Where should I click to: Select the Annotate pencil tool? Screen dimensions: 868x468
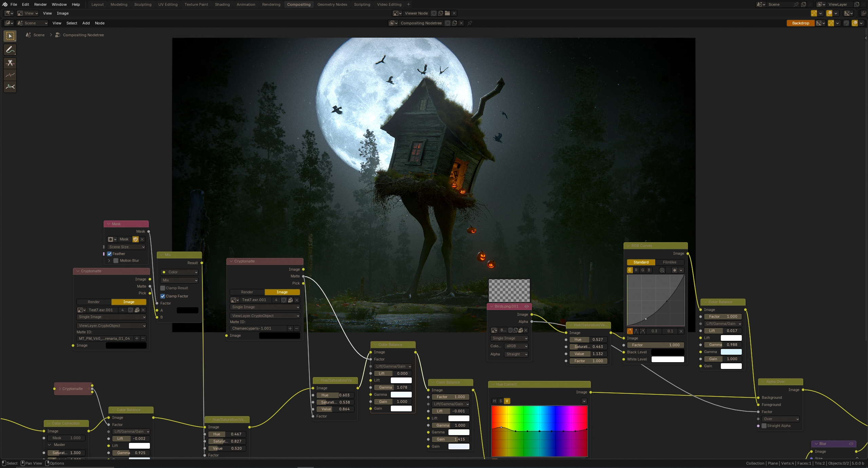[x=10, y=50]
